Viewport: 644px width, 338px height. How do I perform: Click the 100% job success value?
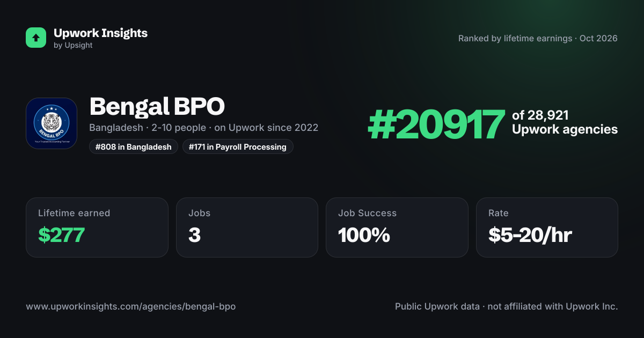click(x=364, y=235)
